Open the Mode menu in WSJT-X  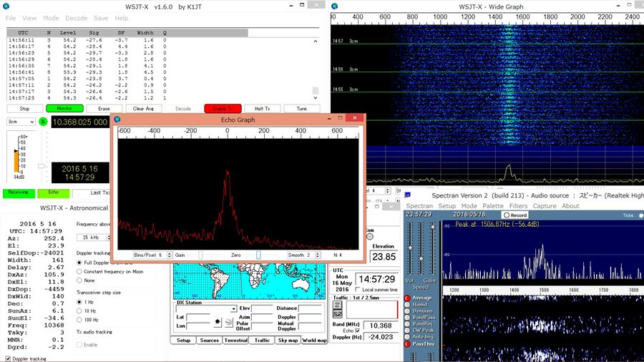(51, 18)
